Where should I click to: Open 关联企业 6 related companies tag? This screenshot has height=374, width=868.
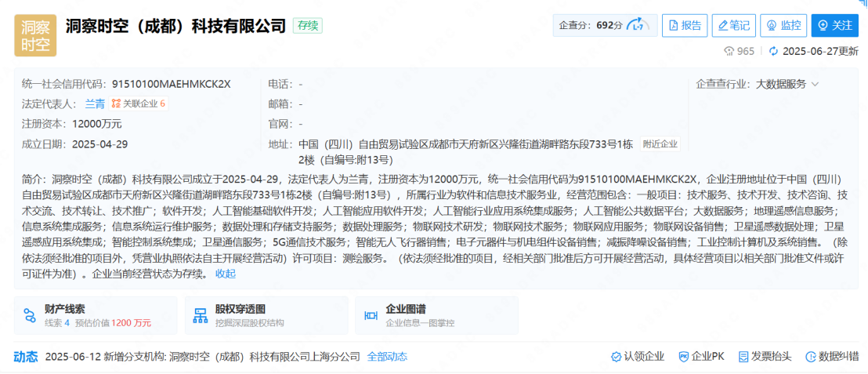pos(139,103)
